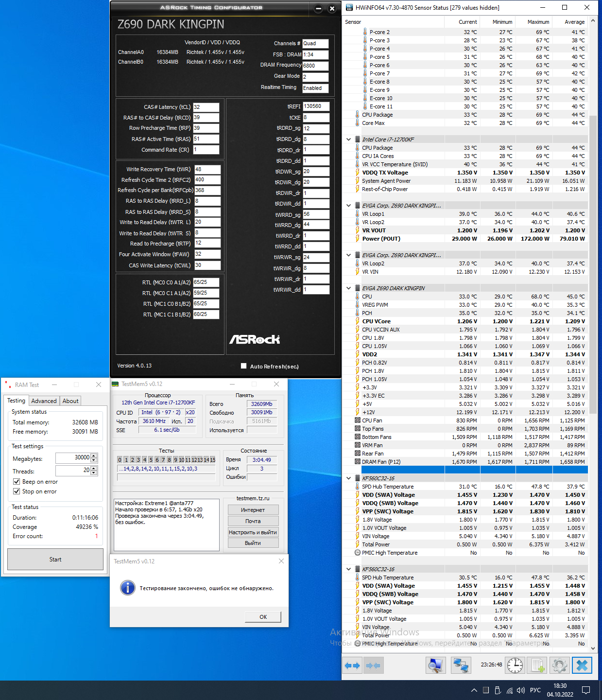Click the Maximum column header in HWiNFO
The width and height of the screenshot is (602, 700).
[x=534, y=22]
